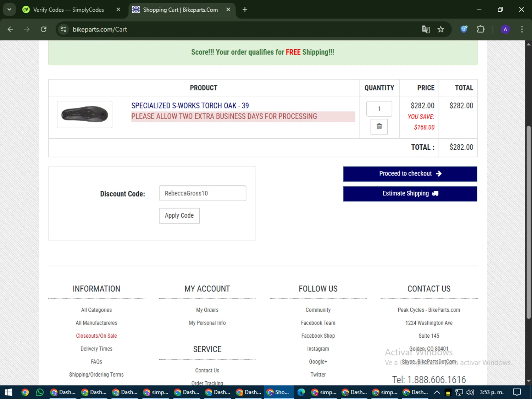This screenshot has height=399, width=532.
Task: Open the tab search dropdown arrow
Action: click(10, 10)
